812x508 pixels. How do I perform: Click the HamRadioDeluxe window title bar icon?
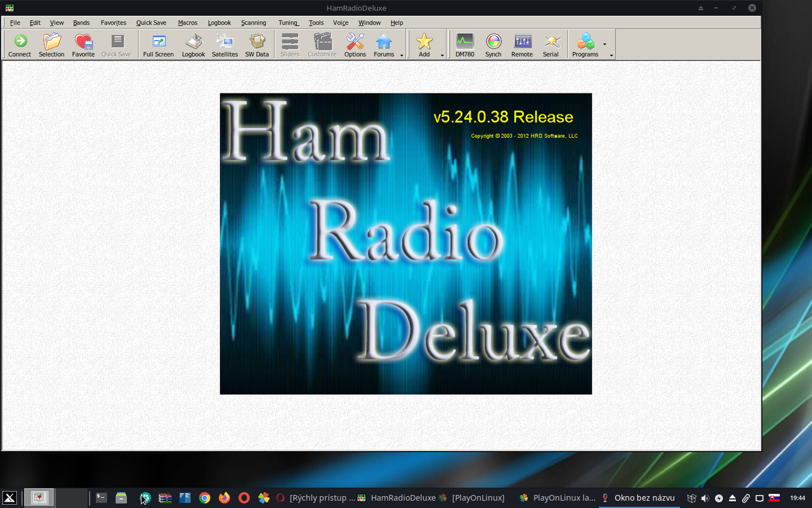9,8
